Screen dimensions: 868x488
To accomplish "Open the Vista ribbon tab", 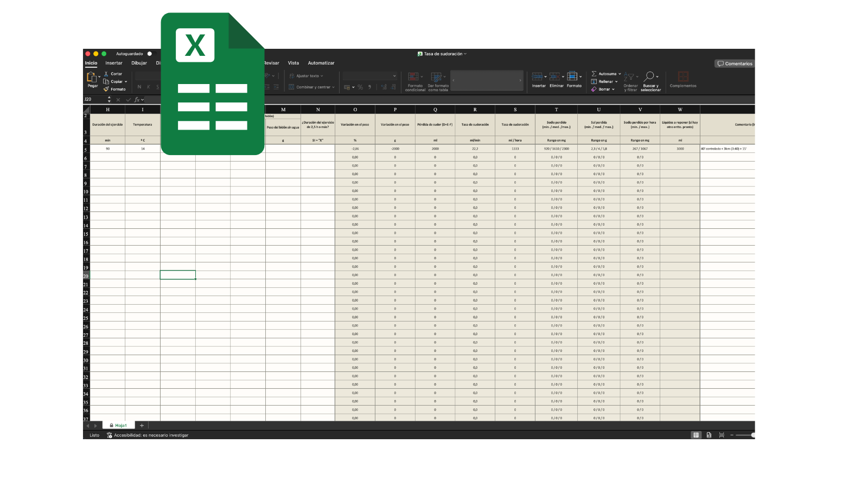I will click(x=293, y=63).
